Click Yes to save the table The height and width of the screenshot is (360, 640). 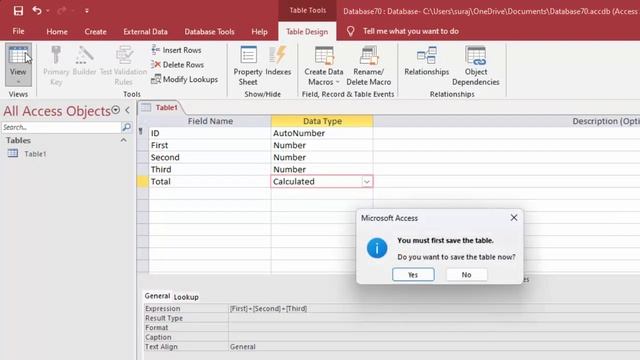[x=413, y=275]
